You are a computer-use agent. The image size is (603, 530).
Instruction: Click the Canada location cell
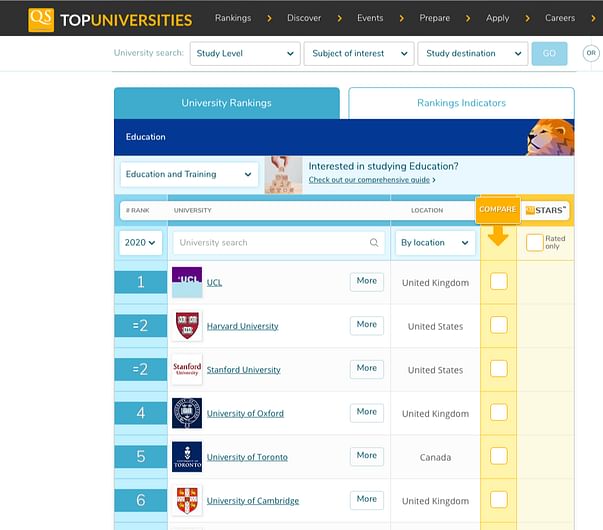tap(435, 457)
